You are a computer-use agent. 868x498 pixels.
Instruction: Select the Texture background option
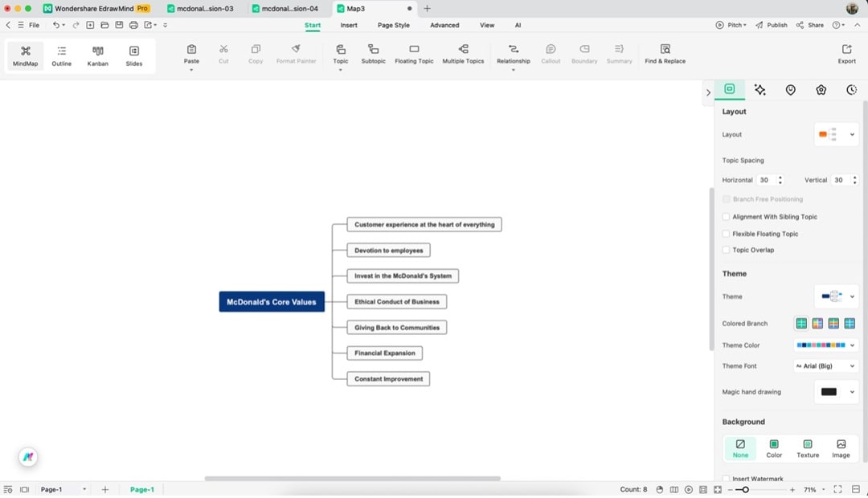tap(807, 447)
